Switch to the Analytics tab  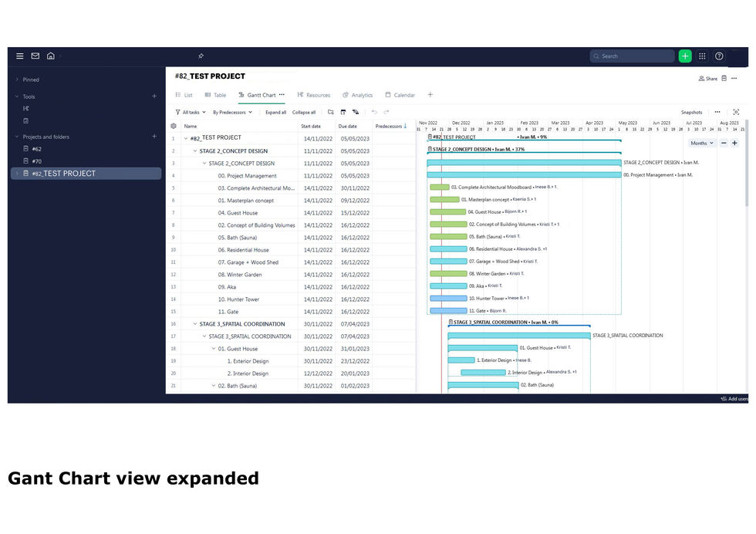358,95
